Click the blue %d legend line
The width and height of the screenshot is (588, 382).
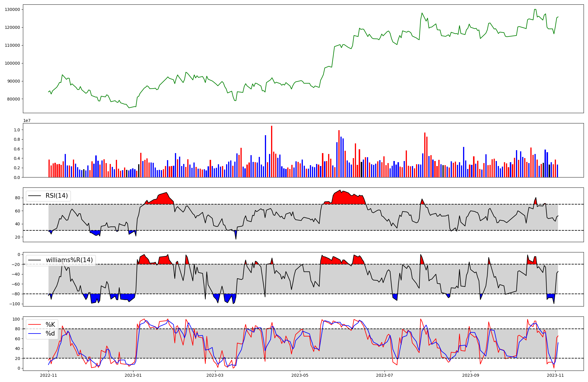34,334
